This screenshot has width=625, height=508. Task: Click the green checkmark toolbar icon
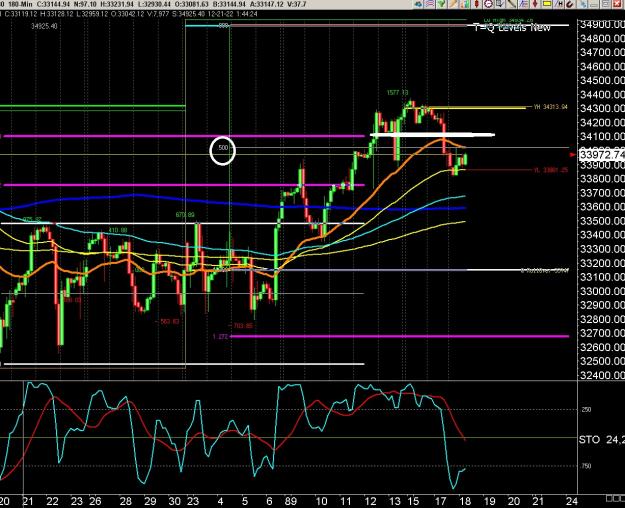point(441,4)
